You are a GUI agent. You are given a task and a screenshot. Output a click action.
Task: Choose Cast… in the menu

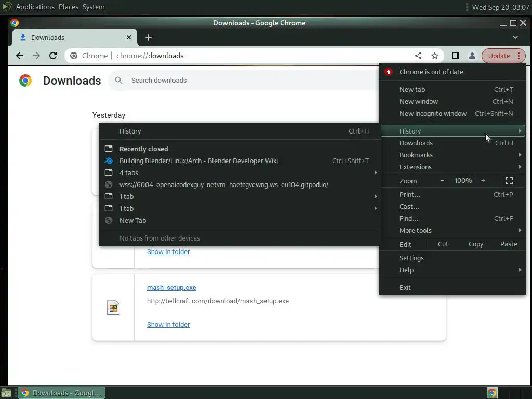click(x=453, y=206)
